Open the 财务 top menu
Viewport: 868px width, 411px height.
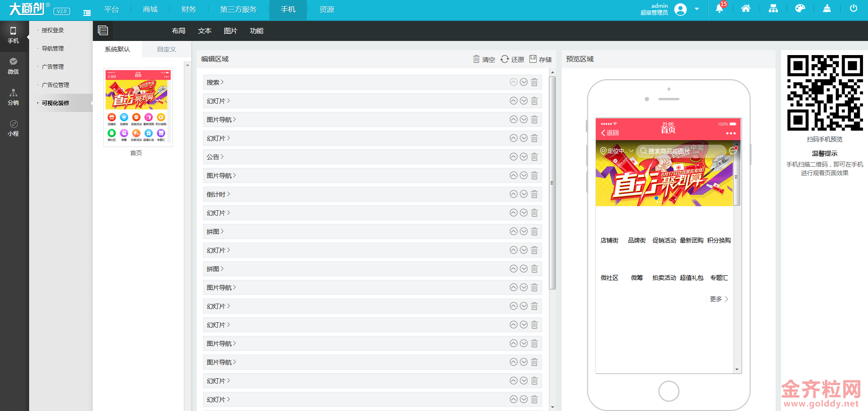188,10
